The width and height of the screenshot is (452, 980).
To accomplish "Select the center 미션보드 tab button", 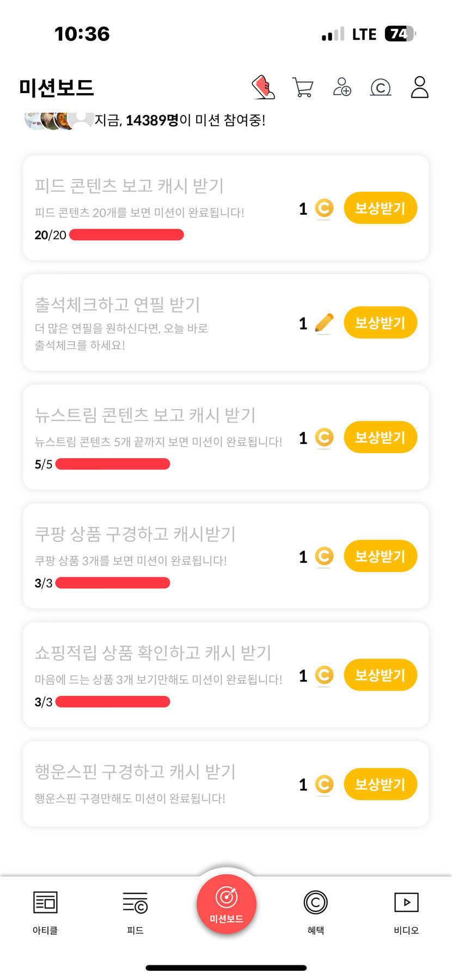I will pyautogui.click(x=227, y=904).
